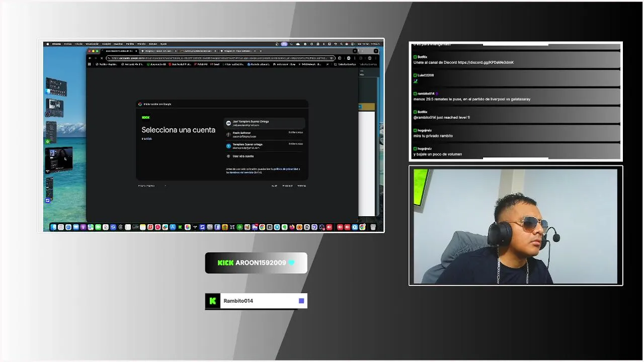Click chat message 'mira tu privado rambito'
The image size is (644, 362).
(x=433, y=136)
